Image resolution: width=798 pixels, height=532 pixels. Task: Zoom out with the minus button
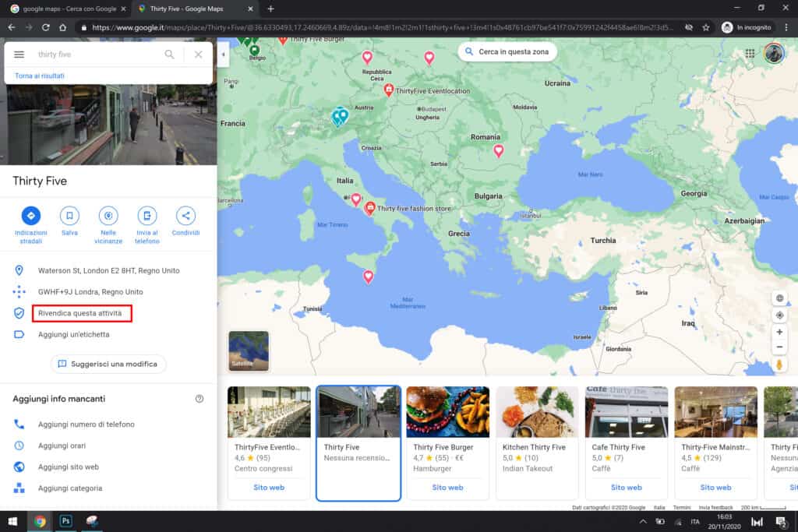point(779,347)
